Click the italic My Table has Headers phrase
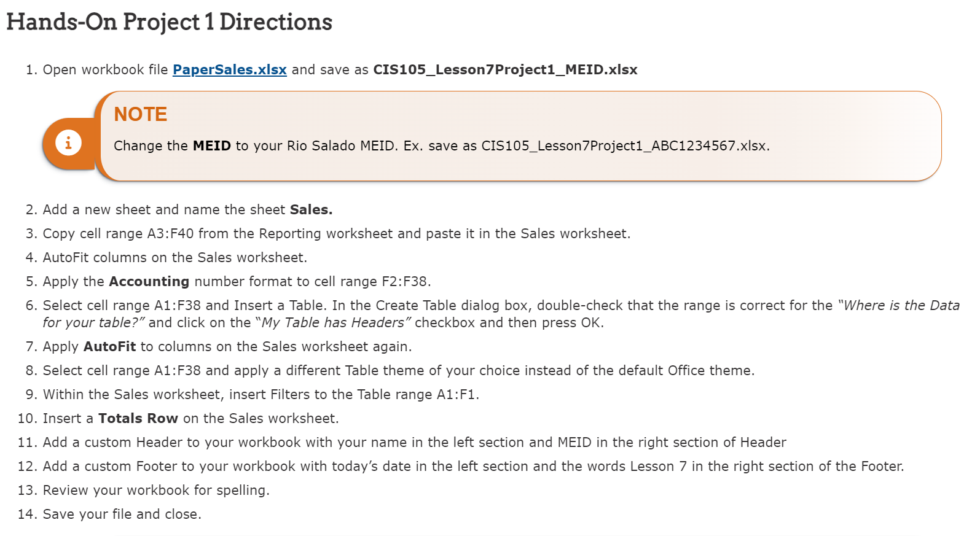This screenshot has width=980, height=536. coord(334,323)
